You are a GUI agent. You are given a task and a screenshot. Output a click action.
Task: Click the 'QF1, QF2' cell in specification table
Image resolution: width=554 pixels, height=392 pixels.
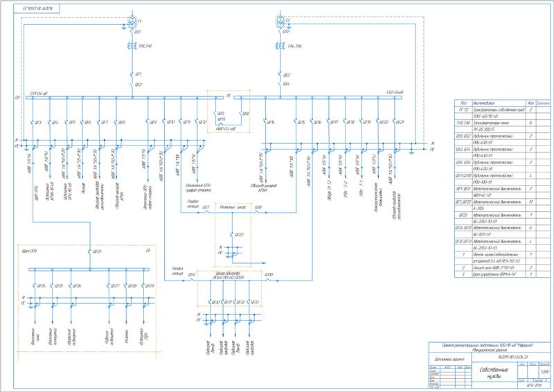(463, 189)
